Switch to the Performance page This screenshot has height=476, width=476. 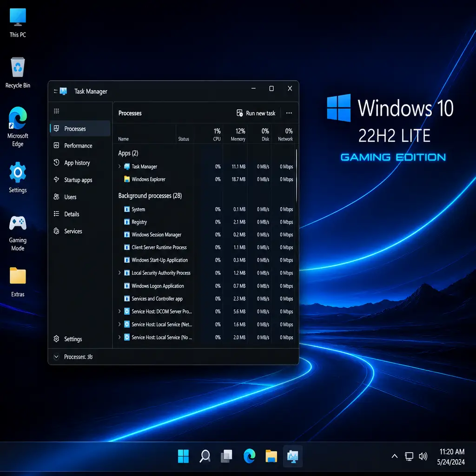80,145
